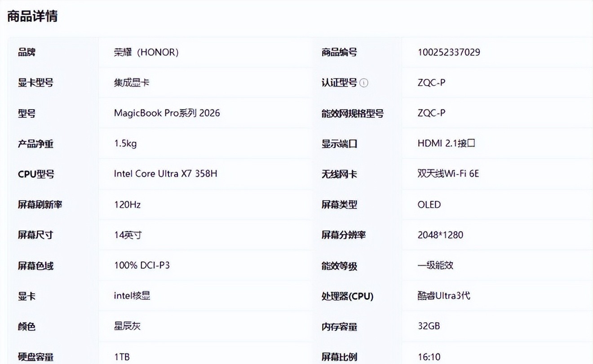Click the '处理器(CPU)' label

pos(347,296)
